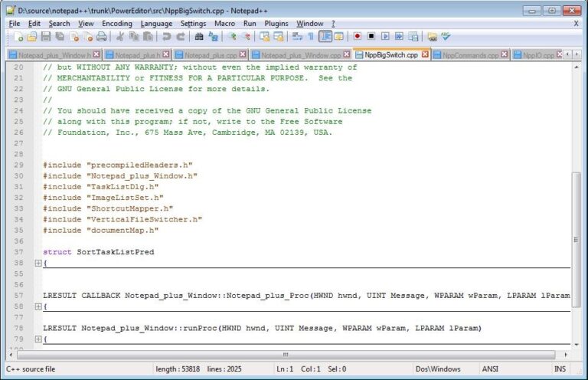The width and height of the screenshot is (588, 380).
Task: Toggle the Show All Characters pilcrow icon
Action: coord(311,36)
